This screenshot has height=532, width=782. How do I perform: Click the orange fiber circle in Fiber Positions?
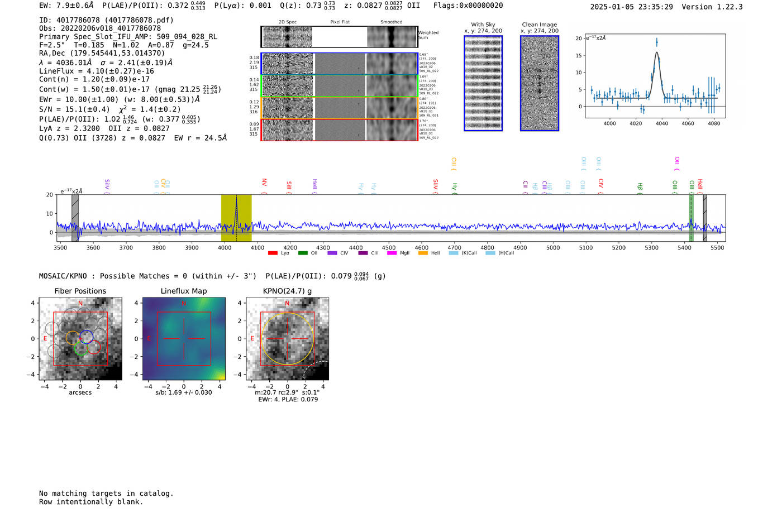pyautogui.click(x=73, y=338)
